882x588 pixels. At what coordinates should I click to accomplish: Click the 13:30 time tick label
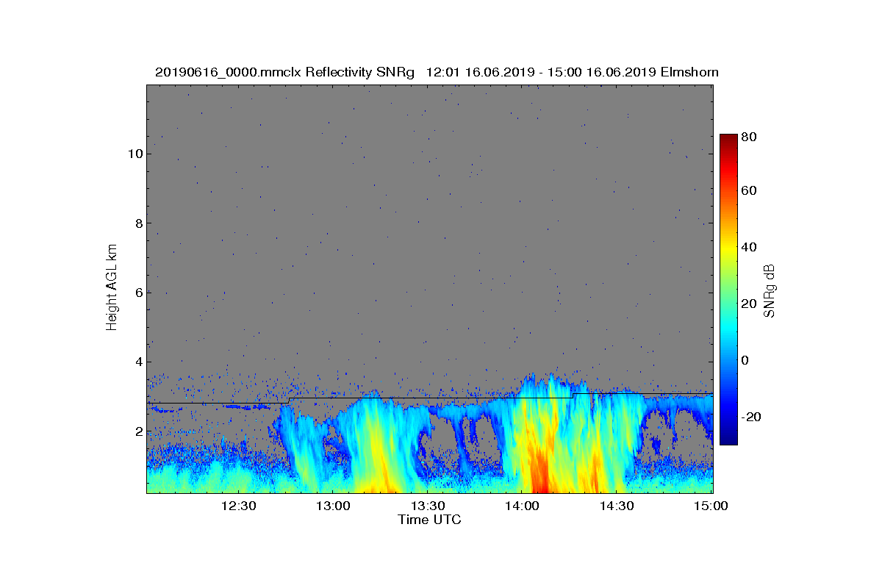(x=428, y=506)
